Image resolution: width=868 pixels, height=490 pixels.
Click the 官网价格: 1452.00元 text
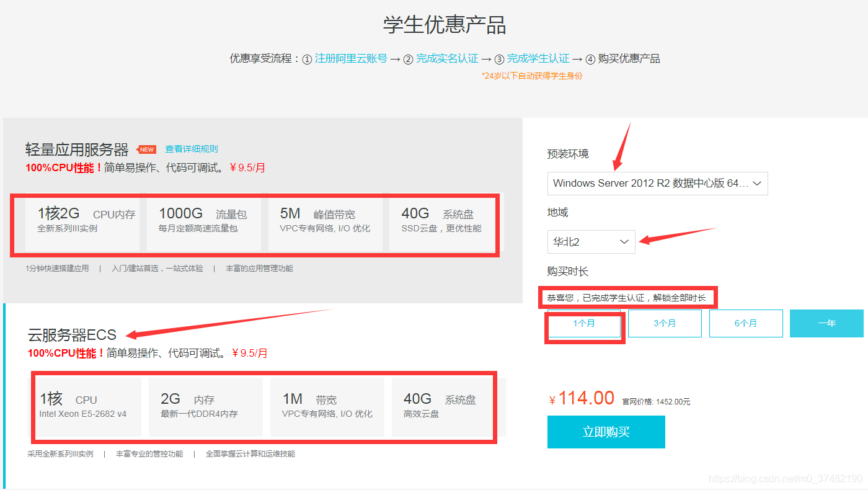(x=656, y=402)
